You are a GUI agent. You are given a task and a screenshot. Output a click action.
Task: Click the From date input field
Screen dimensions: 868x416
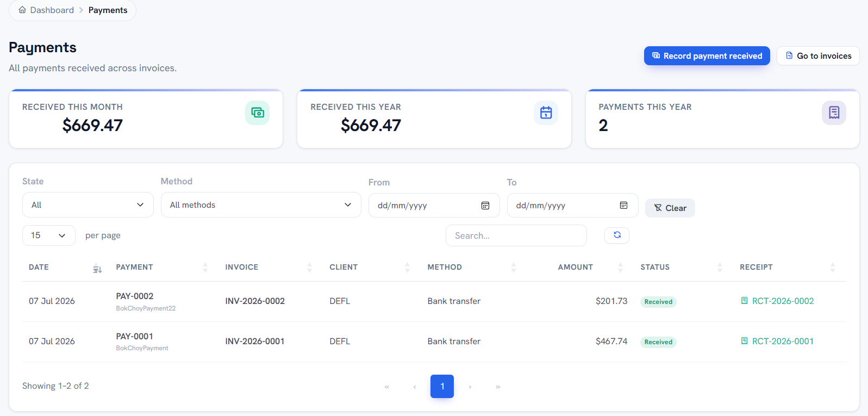(434, 206)
